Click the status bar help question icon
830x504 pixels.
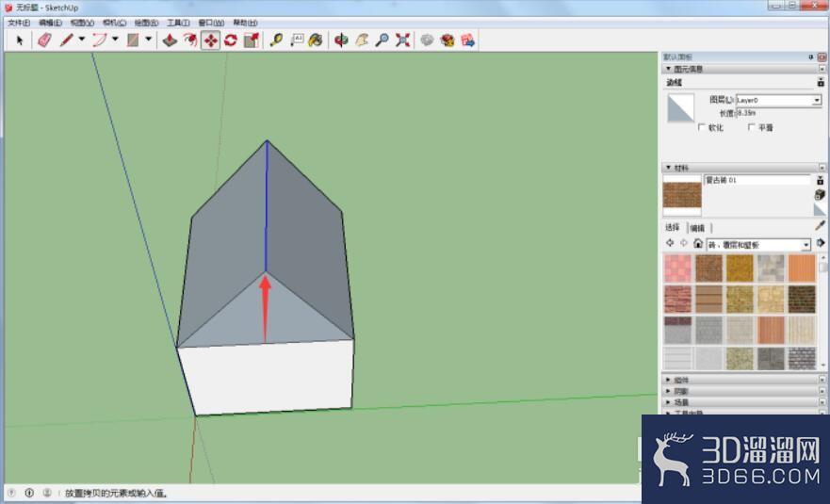click(x=11, y=493)
